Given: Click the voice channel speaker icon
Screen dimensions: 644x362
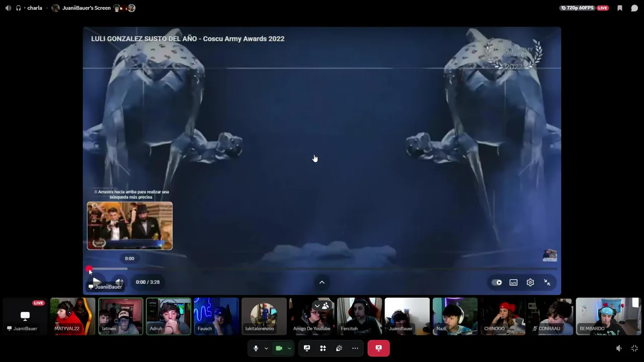Looking at the screenshot, I should [8, 8].
